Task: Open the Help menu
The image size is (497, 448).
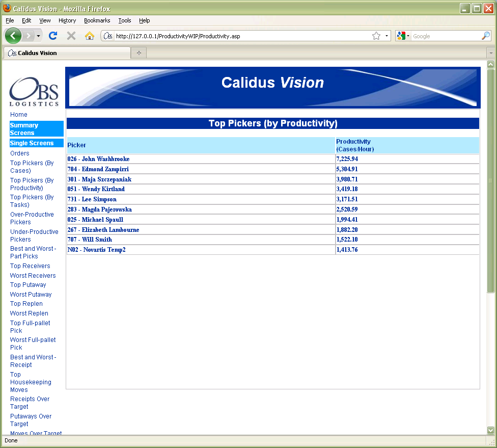Action: coord(144,20)
